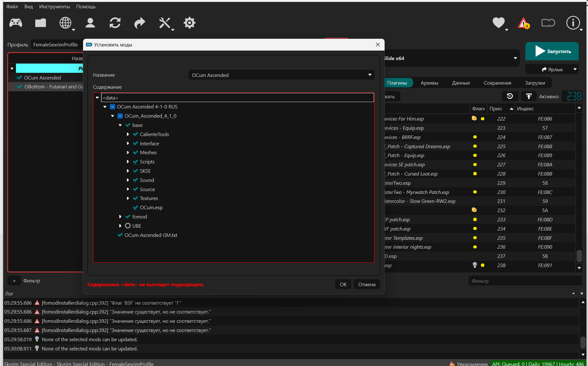Open the Инструменты menu
Viewport: 588px width, 366px height.
click(x=54, y=6)
